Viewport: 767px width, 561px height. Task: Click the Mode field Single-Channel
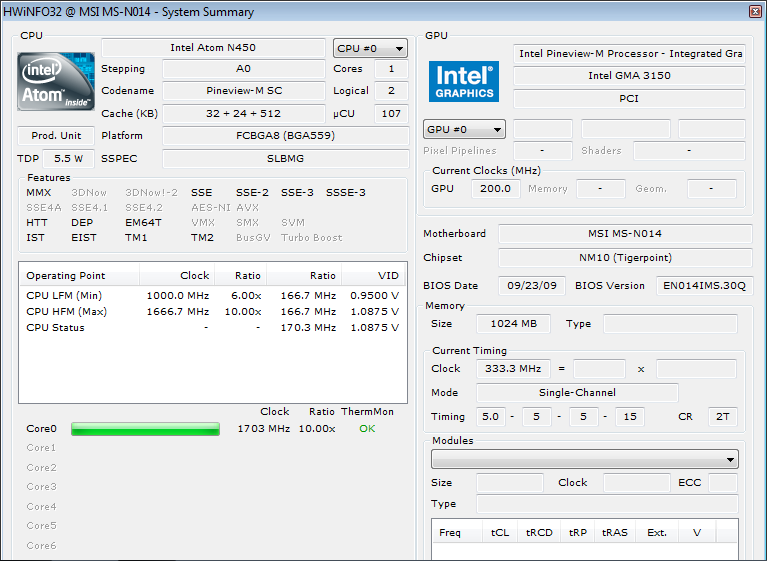pyautogui.click(x=577, y=392)
